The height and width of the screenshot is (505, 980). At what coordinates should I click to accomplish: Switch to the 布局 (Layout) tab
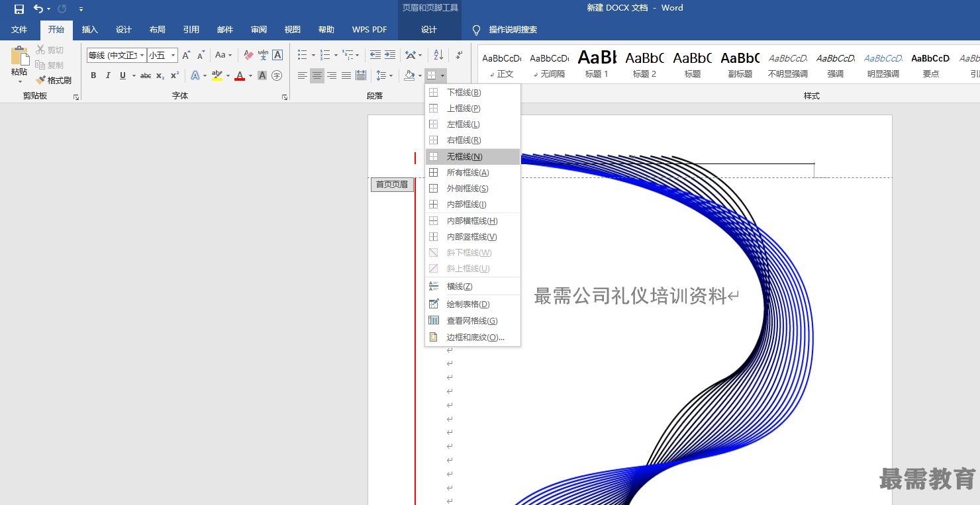point(157,30)
